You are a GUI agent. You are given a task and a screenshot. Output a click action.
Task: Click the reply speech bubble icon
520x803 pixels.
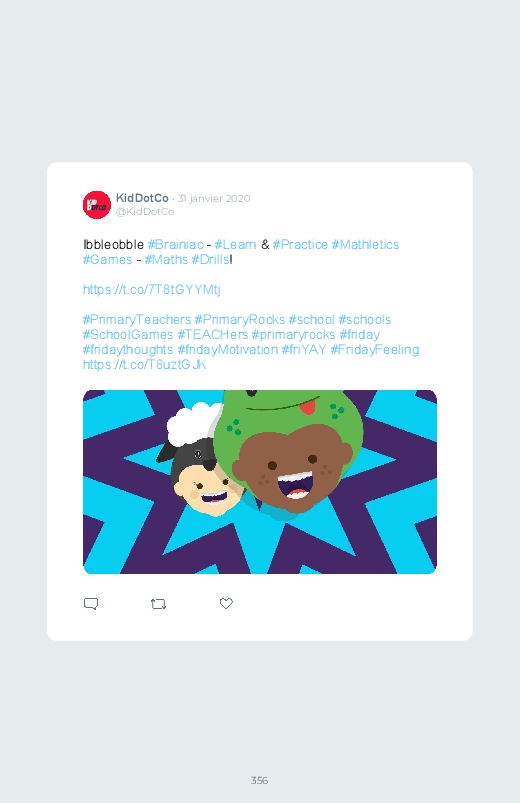pyautogui.click(x=91, y=604)
